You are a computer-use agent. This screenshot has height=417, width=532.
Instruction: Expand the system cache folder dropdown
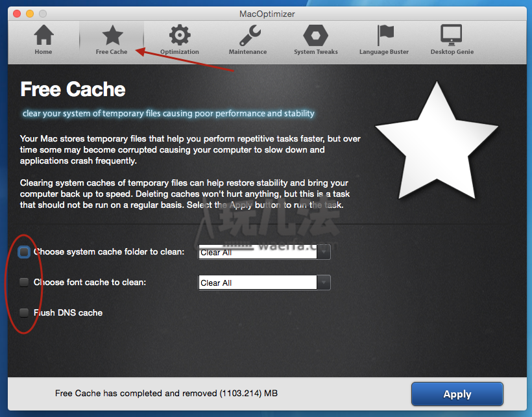click(324, 252)
